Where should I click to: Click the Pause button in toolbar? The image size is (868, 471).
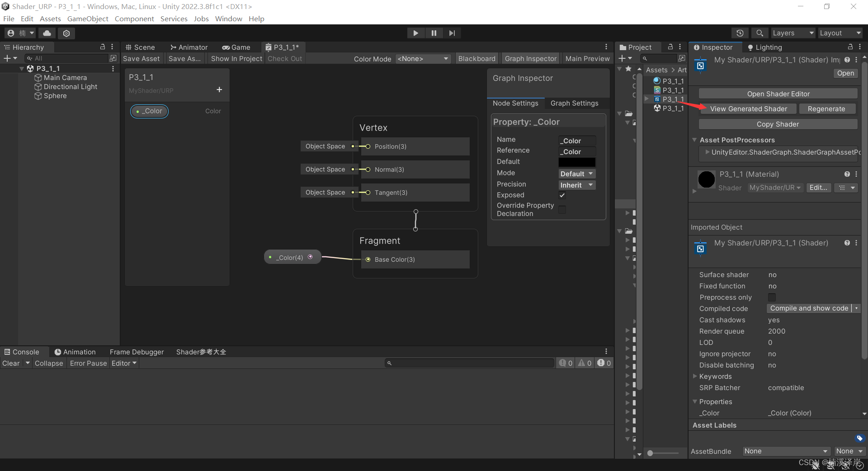click(x=434, y=33)
